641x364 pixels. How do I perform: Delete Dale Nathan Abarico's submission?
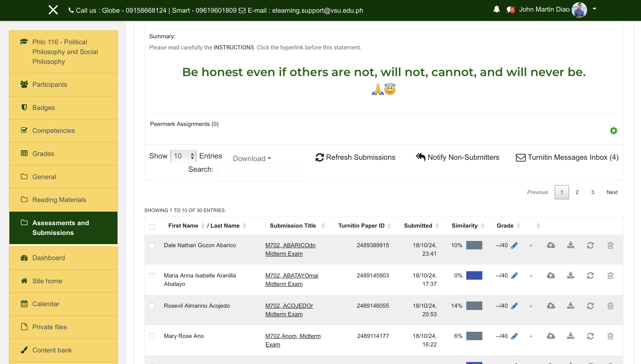coord(610,245)
